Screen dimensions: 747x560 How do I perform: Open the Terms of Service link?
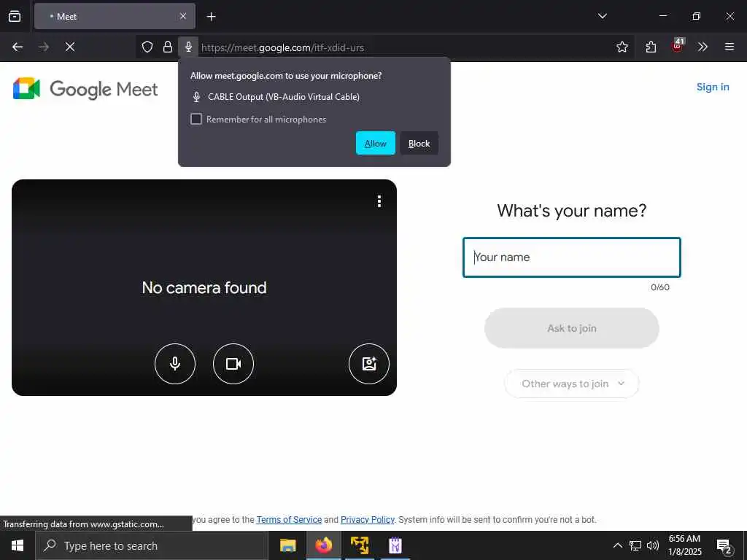coord(289,519)
